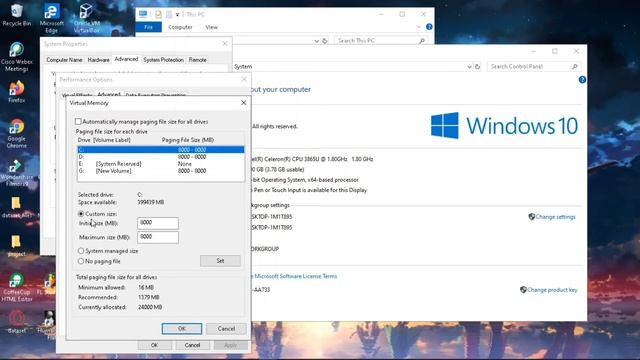The image size is (640, 360).
Task: Select drive G: New Volume row
Action: pyautogui.click(x=161, y=171)
